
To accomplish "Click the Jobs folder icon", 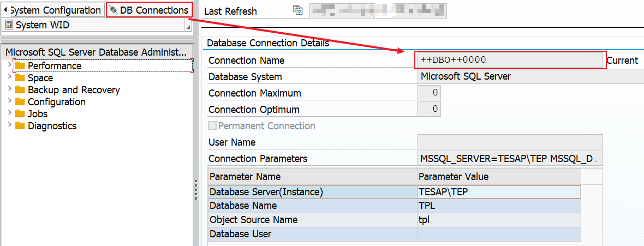I will pos(20,114).
